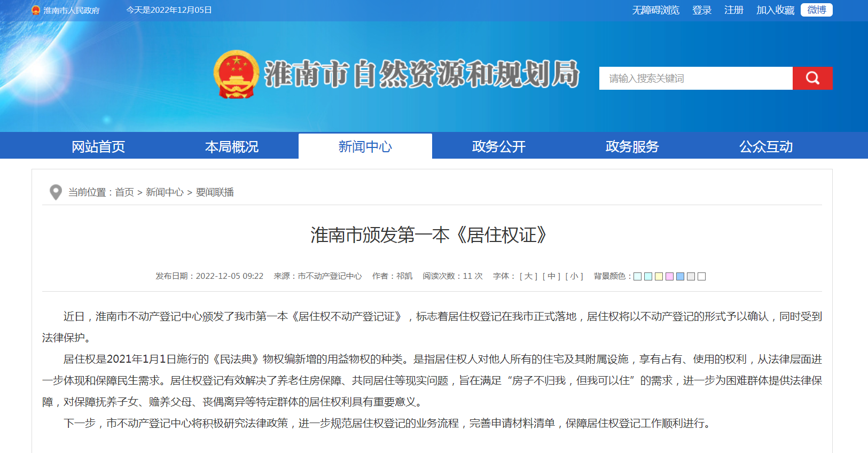
Task: Click the national emblem logo in header
Action: tap(236, 74)
